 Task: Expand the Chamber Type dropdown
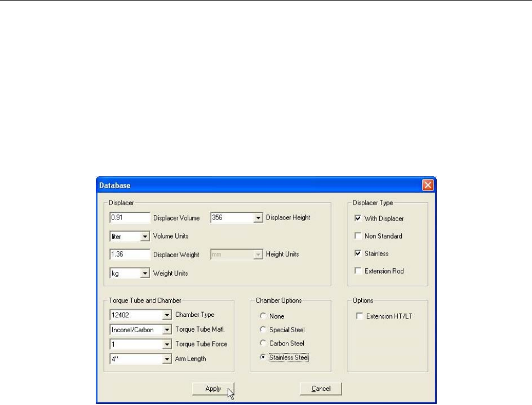166,315
